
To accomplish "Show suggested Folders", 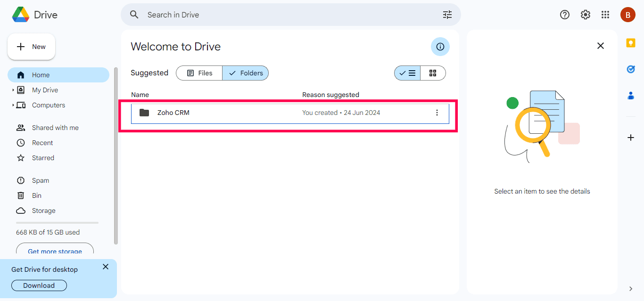I will 246,73.
